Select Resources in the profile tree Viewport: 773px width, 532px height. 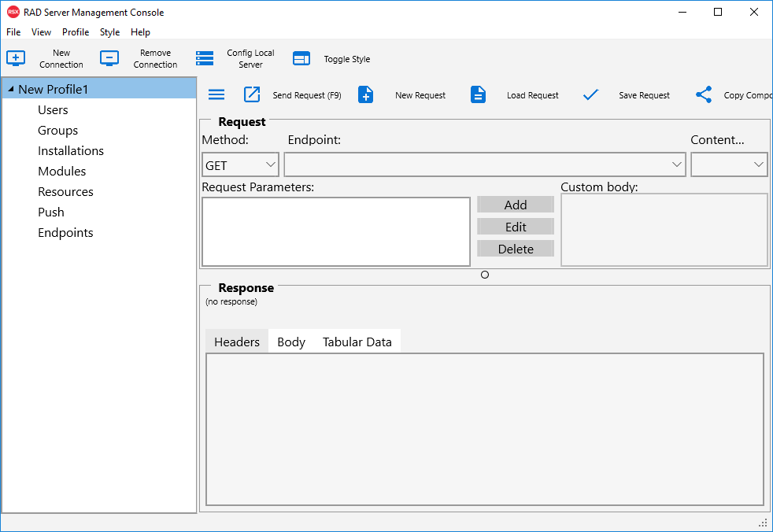tap(65, 192)
